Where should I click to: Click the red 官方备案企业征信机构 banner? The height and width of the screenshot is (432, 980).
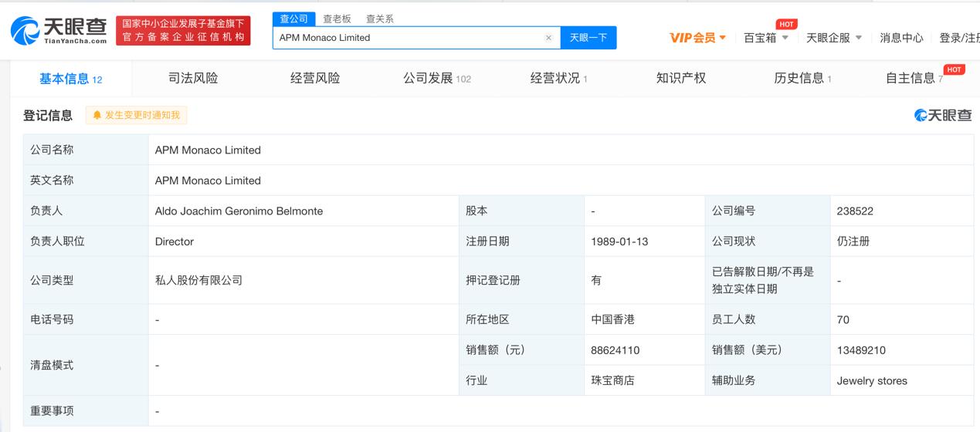(x=184, y=31)
